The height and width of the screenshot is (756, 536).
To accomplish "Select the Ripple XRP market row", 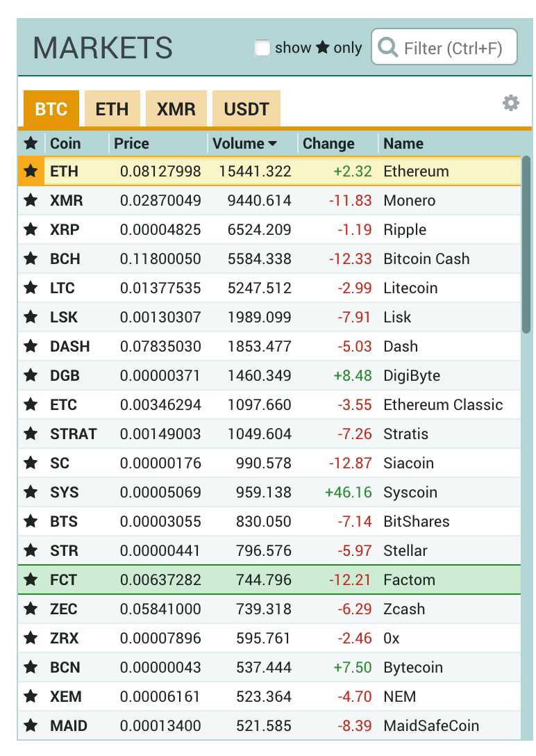I will (x=278, y=230).
